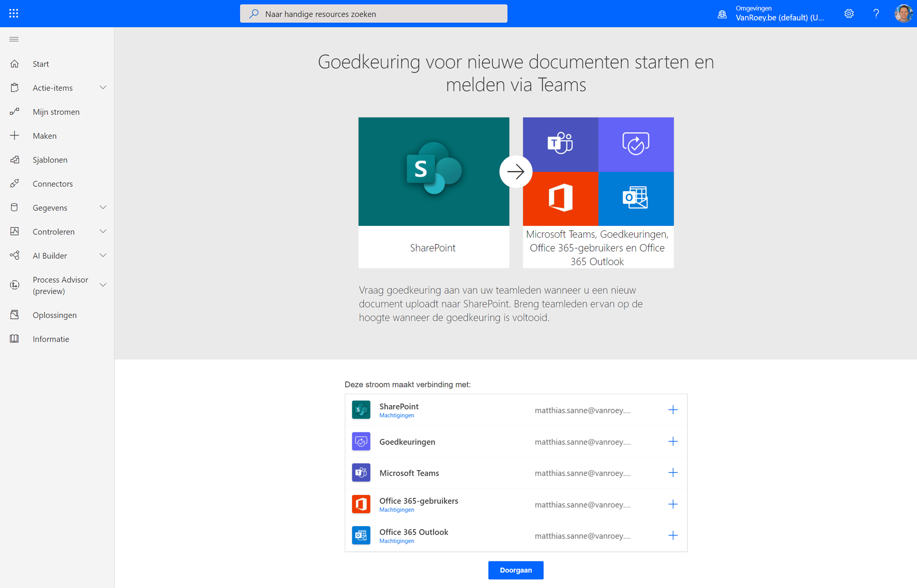This screenshot has width=917, height=588.
Task: Expand the Process Advisor chevron
Action: (x=103, y=285)
